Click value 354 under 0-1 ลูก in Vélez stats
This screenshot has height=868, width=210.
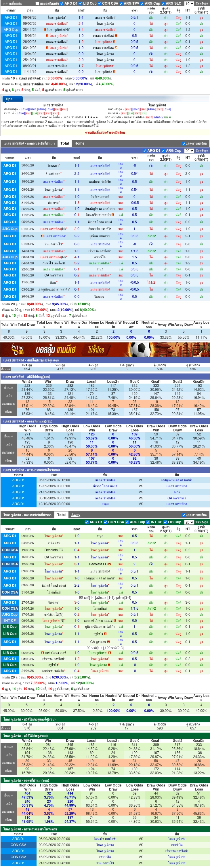pos(27,369)
